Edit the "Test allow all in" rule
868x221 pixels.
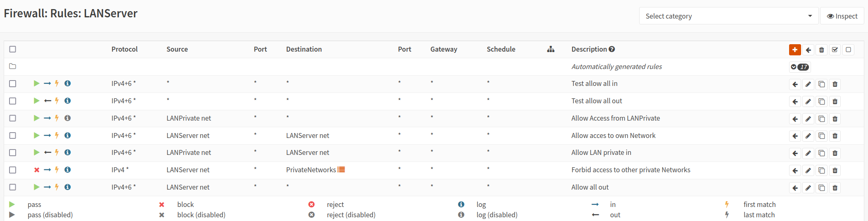[808, 84]
